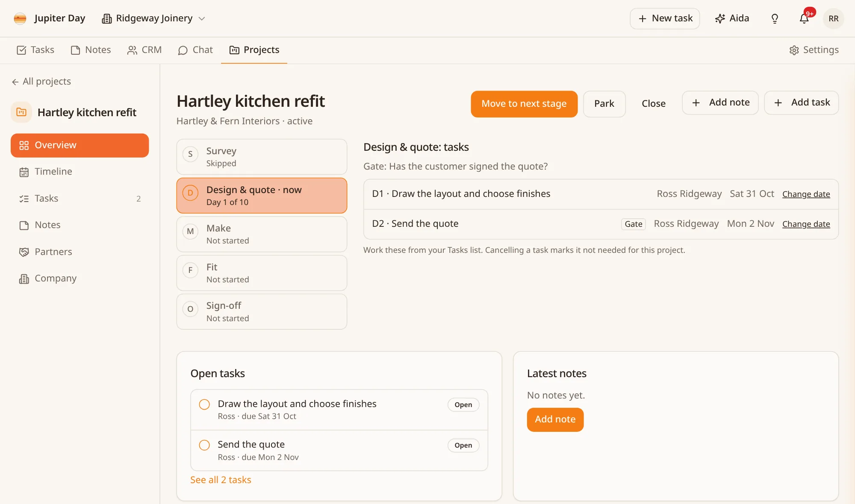Mark Send the quote task complete
Screen dimensions: 855x504
click(x=204, y=445)
